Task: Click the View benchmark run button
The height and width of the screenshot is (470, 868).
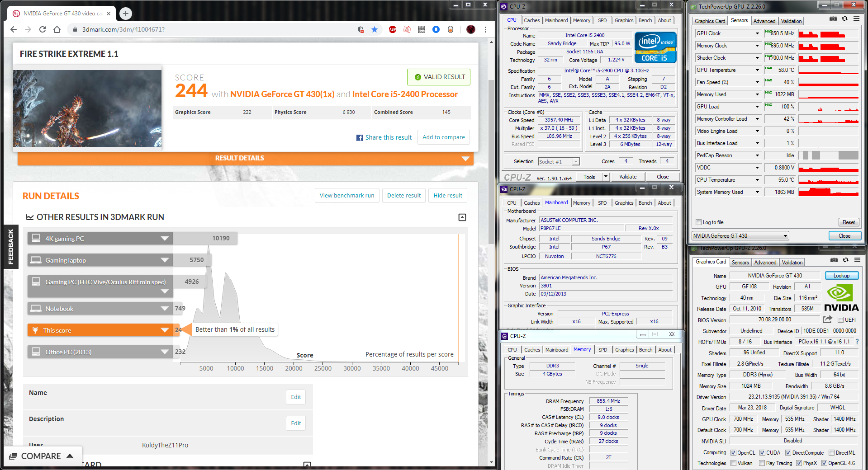Action: coord(347,196)
